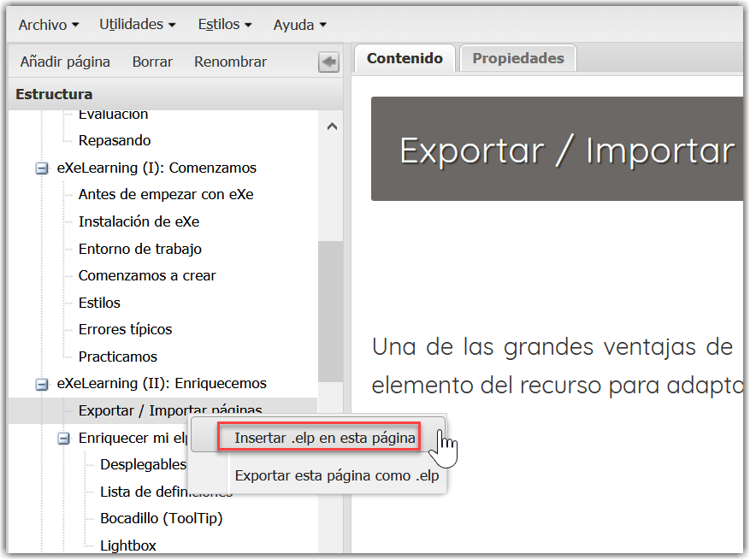Switch to the Propiedades tab
This screenshot has width=750, height=560.
coord(517,58)
